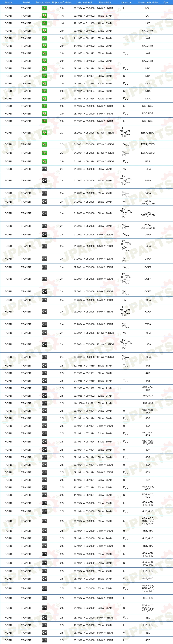Click the Lata produkcji column header
Screen dimensions: 173x644
coord(84,2)
